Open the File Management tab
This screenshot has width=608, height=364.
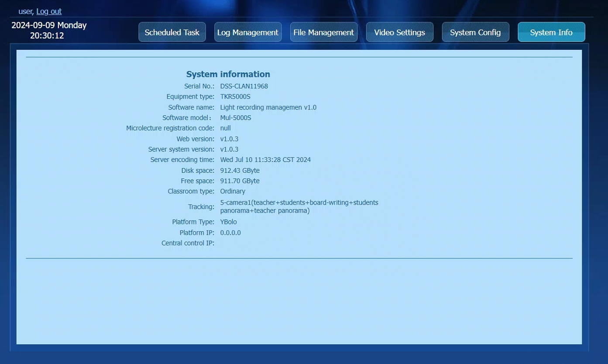[324, 32]
